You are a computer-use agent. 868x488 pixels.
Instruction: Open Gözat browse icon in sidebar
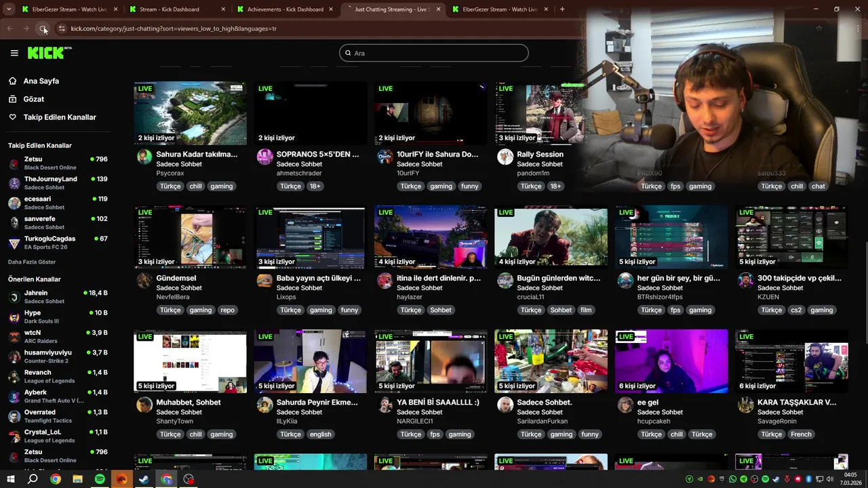point(12,99)
